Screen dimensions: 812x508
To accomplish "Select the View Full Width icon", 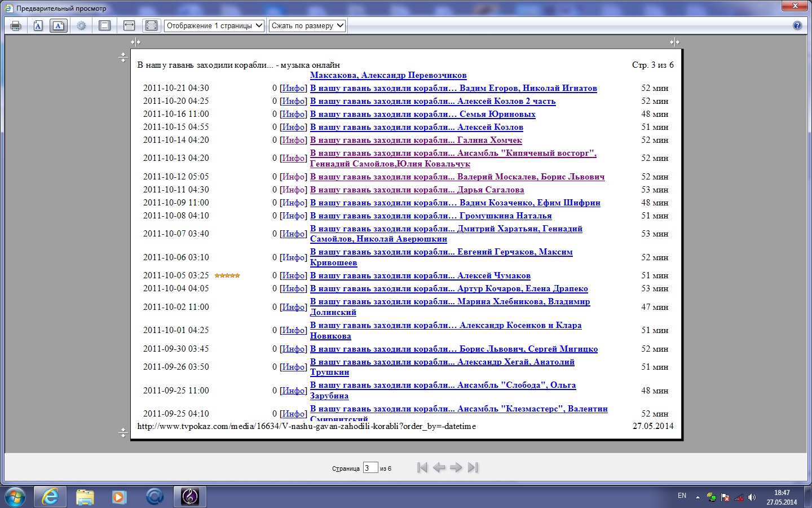I will click(129, 25).
